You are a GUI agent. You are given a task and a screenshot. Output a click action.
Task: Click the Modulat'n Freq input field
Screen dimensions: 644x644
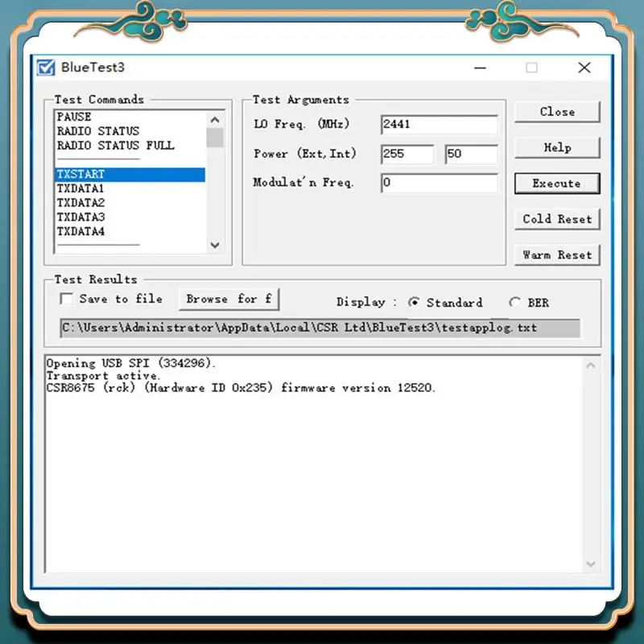[x=439, y=184]
